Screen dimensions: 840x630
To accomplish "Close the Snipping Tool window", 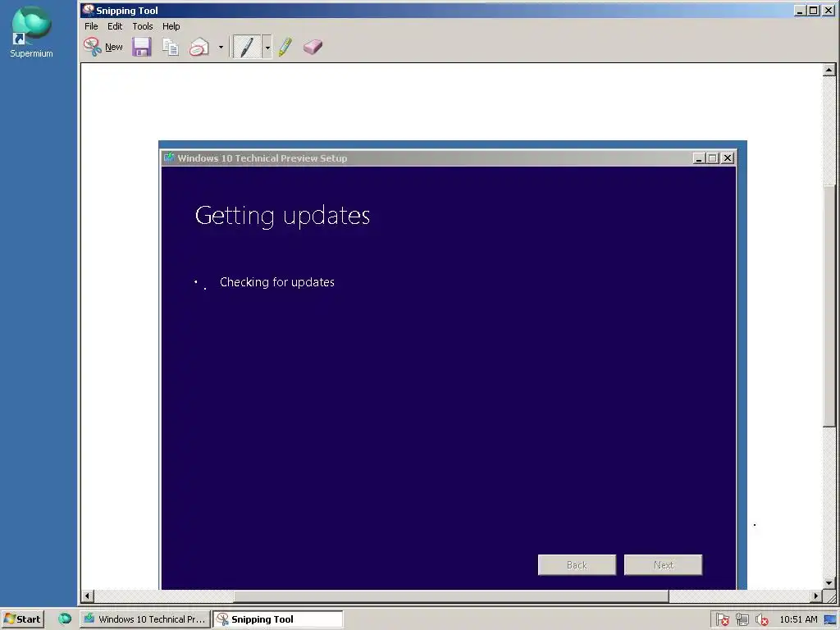I will click(x=829, y=10).
